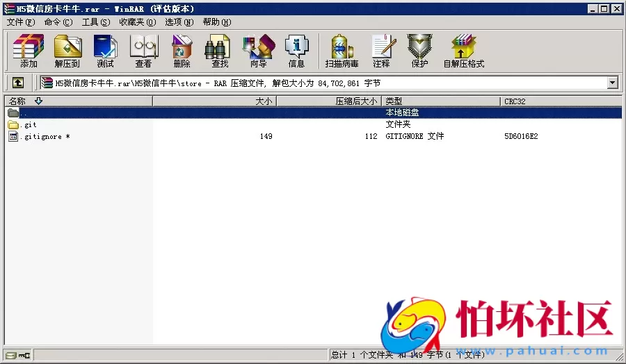Viewport: 626px width, 364px height.
Task: Open the Options (选项) menu
Action: click(x=179, y=22)
